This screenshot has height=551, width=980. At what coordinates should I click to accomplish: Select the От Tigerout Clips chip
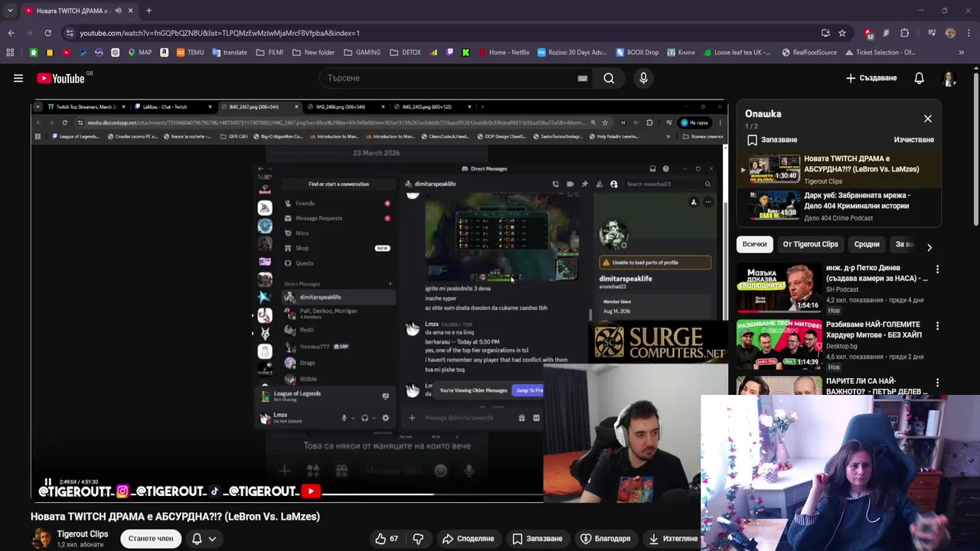(x=810, y=244)
